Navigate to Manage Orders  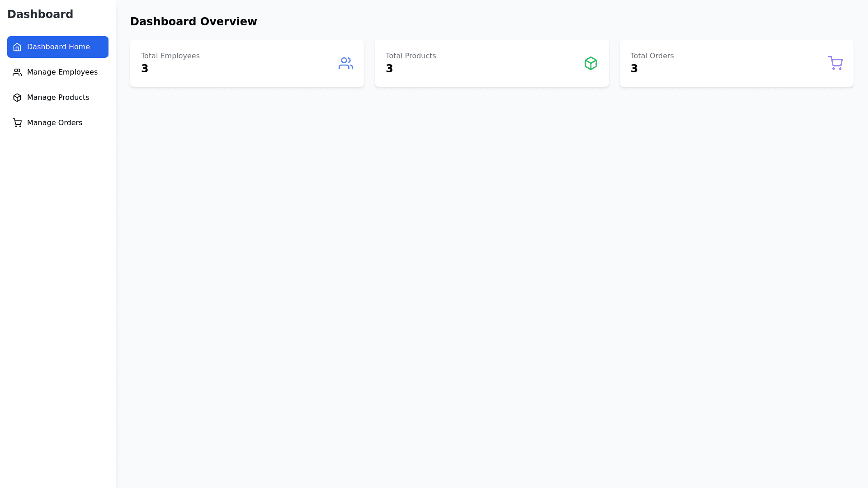pos(54,123)
